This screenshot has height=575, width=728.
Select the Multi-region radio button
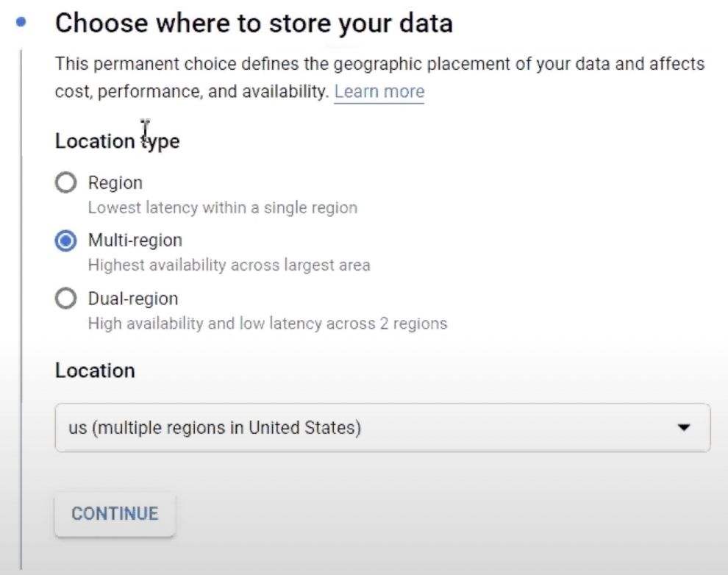click(66, 241)
